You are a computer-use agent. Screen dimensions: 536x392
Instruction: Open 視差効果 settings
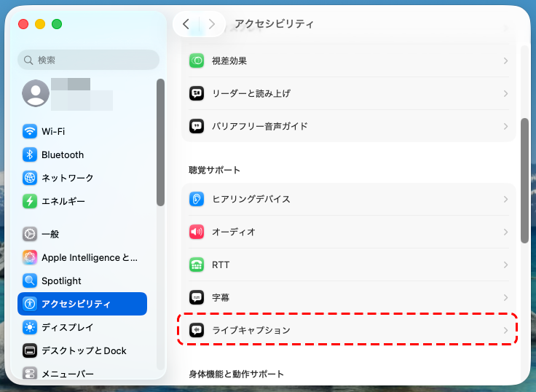tap(348, 60)
